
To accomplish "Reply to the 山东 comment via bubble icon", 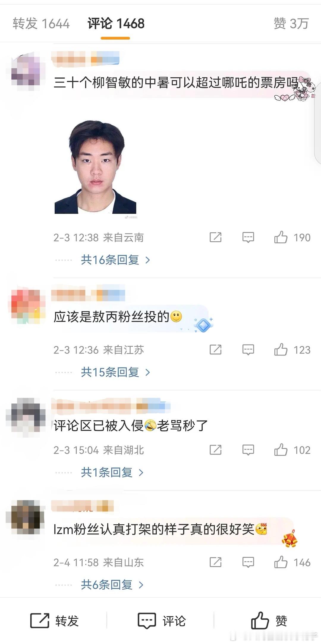I will coord(248,562).
